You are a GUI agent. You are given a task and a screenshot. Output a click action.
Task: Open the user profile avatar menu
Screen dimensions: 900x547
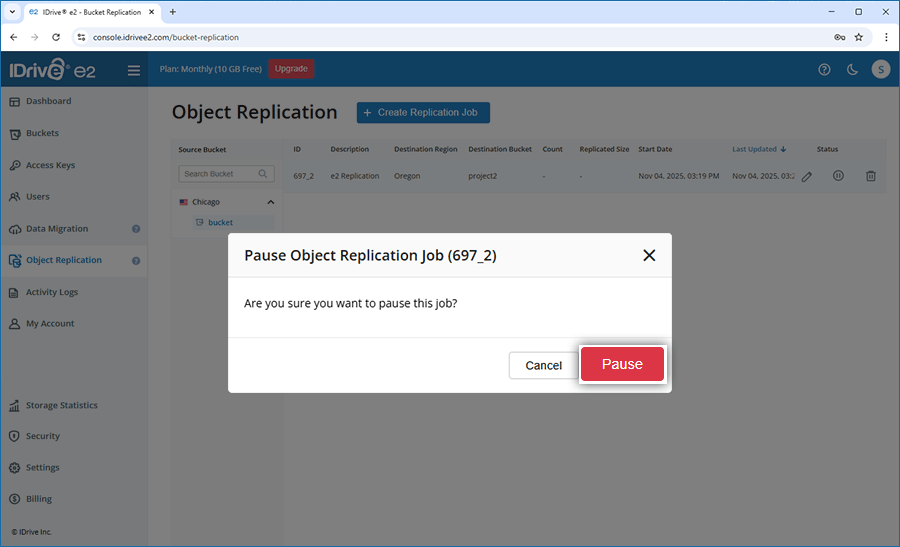tap(880, 69)
